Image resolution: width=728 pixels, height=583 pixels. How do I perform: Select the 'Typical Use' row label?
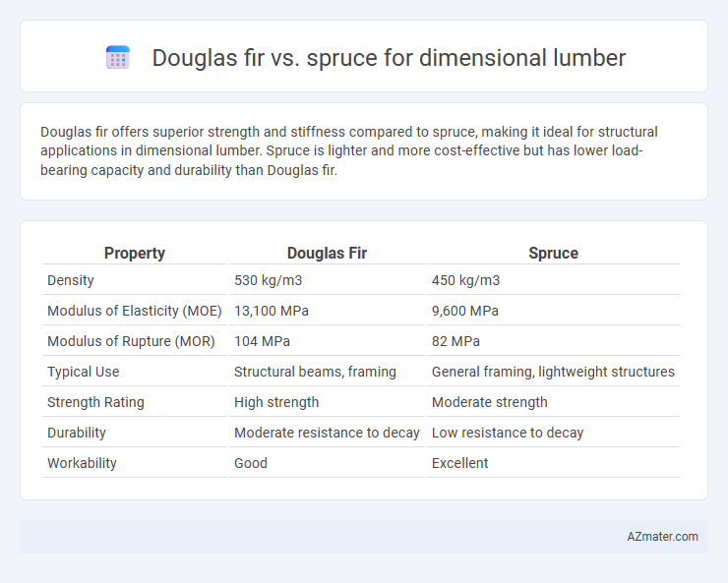(x=83, y=372)
